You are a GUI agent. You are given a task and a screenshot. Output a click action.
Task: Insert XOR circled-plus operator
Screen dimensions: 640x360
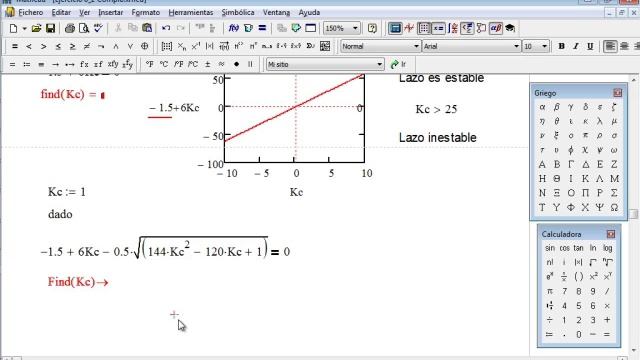[144, 46]
